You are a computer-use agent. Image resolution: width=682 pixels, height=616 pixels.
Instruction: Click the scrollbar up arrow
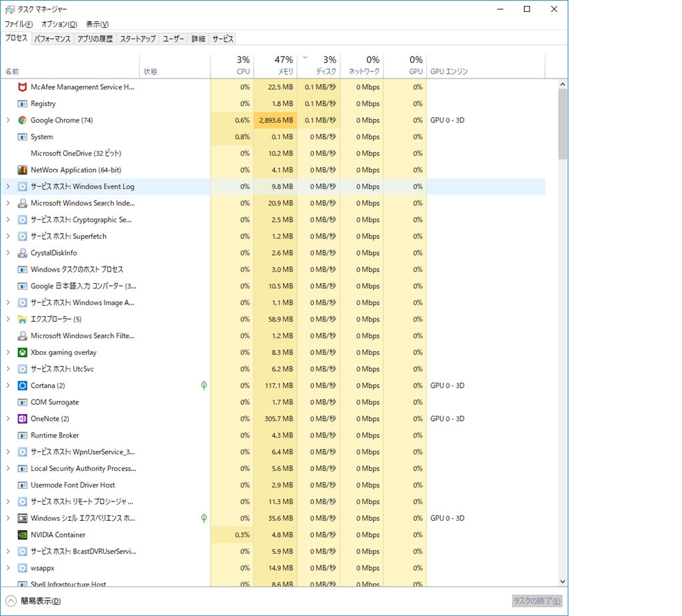[x=562, y=85]
